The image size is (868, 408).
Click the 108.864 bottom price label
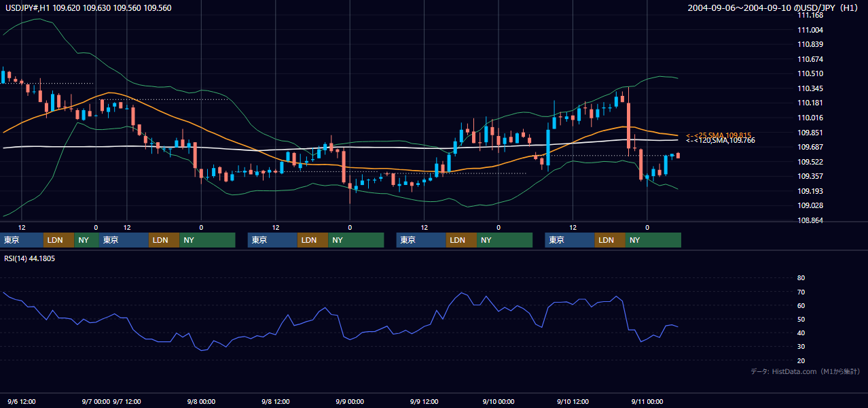pos(810,220)
